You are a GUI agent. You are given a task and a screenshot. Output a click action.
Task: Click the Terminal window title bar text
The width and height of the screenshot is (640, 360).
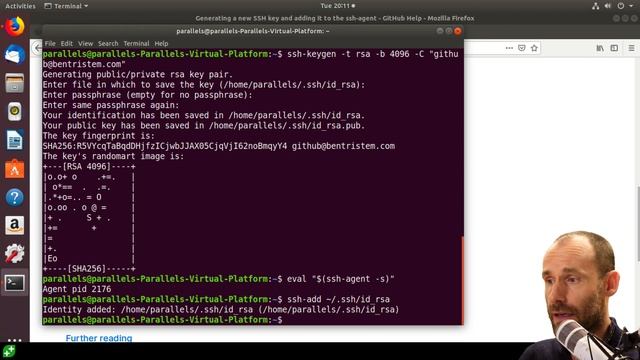[x=253, y=31]
